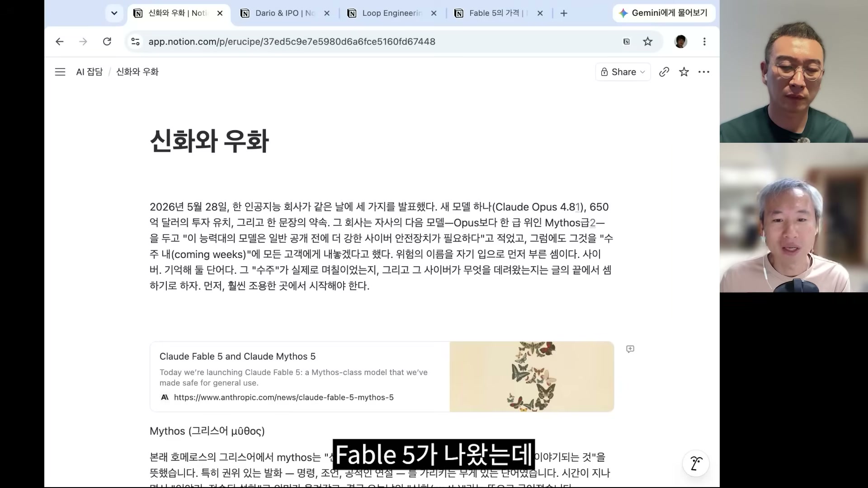
Task: Select the 신화와 우화 browser tab
Action: (178, 13)
